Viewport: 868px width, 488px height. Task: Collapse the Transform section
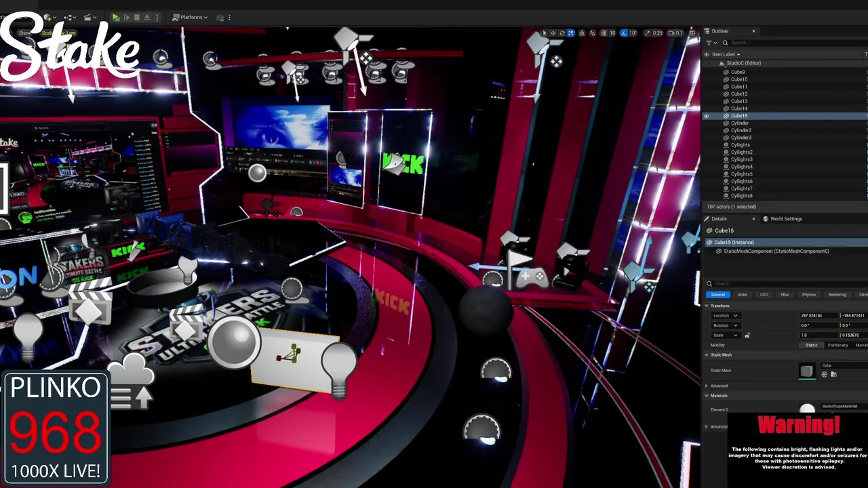pos(707,306)
